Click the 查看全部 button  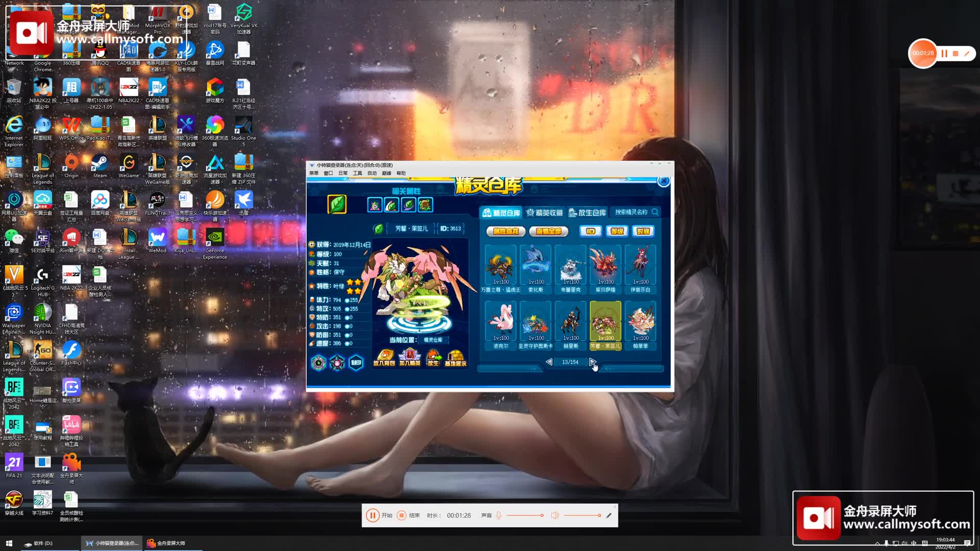pyautogui.click(x=549, y=232)
